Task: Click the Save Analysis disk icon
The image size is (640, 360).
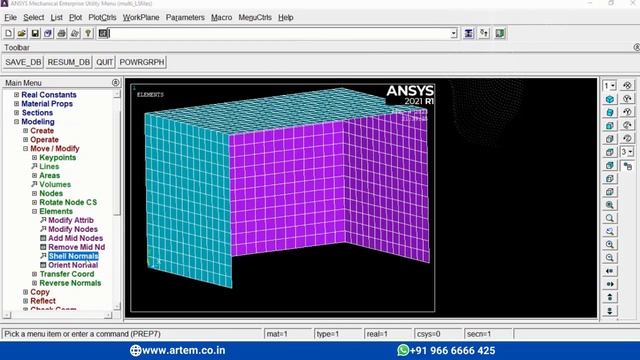Action: [x=35, y=33]
